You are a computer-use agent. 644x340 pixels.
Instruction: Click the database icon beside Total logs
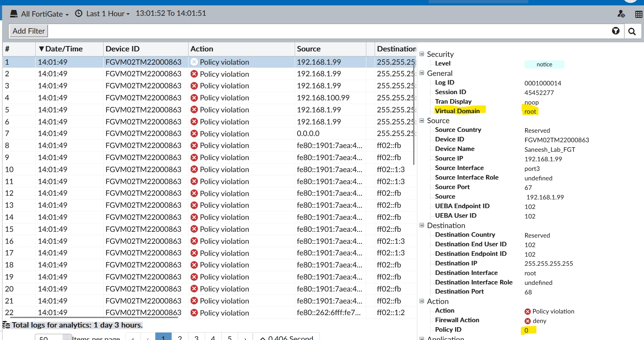[6, 325]
